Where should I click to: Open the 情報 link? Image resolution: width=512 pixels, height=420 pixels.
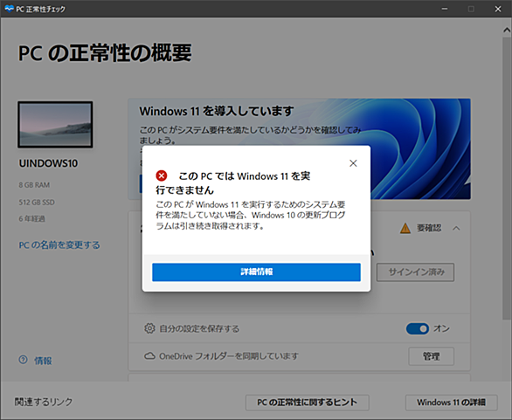coord(43,361)
